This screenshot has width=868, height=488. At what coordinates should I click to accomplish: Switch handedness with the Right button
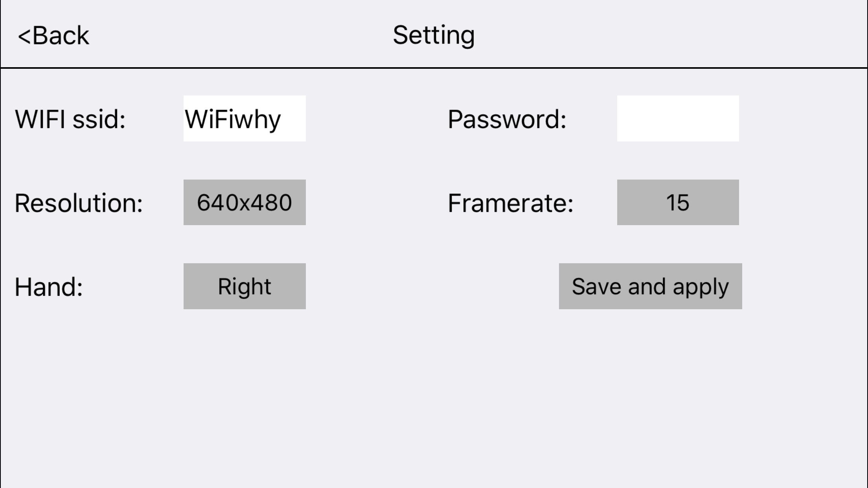pyautogui.click(x=245, y=286)
